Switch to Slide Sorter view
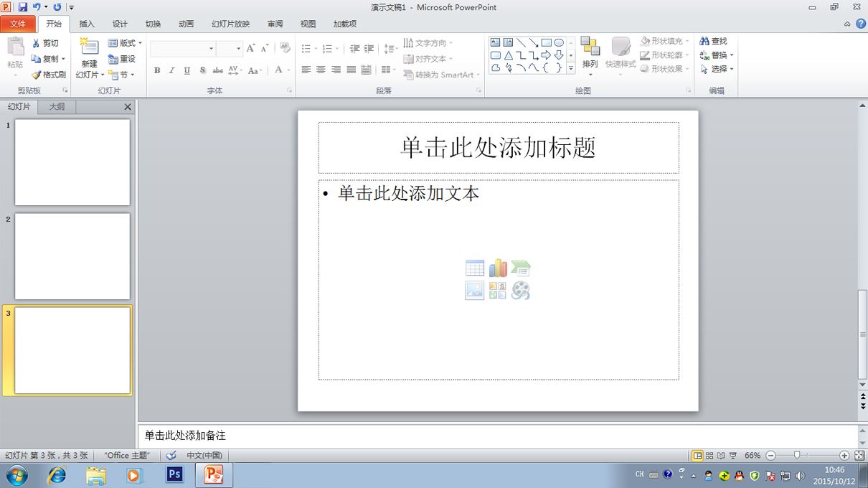 tap(709, 456)
